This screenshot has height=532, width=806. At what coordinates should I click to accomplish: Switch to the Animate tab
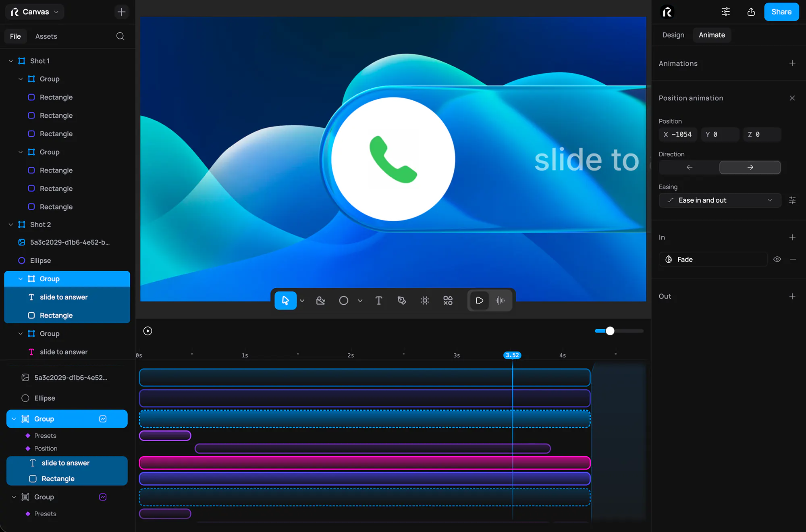point(712,35)
